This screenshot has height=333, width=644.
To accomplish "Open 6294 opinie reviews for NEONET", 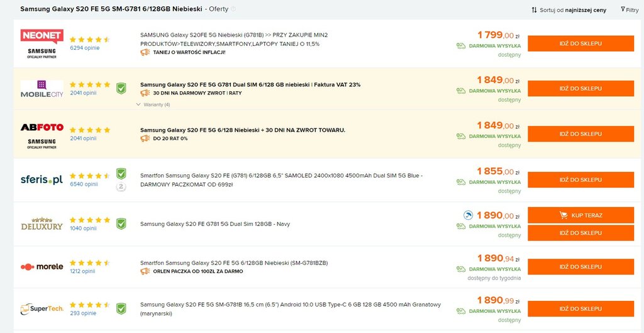I will [85, 48].
